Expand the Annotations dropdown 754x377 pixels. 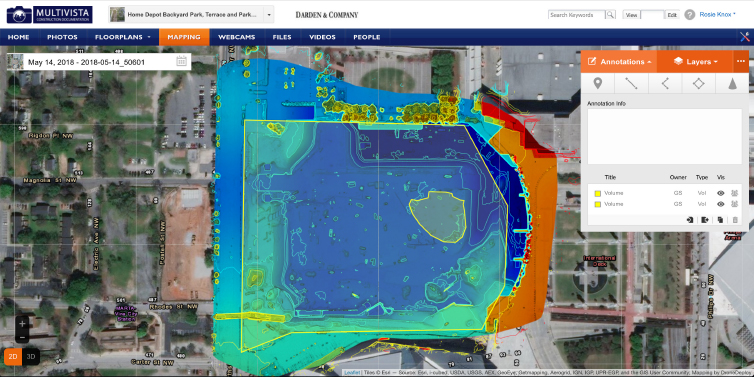point(619,62)
